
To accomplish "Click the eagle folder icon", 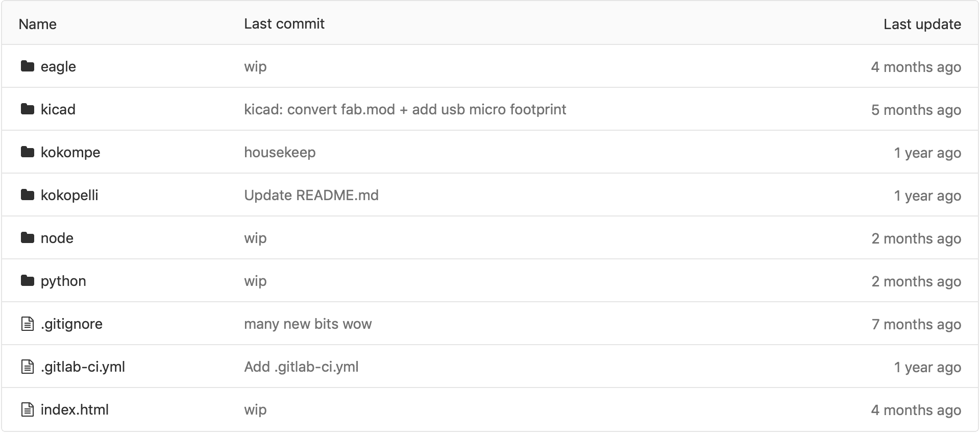I will [x=28, y=66].
